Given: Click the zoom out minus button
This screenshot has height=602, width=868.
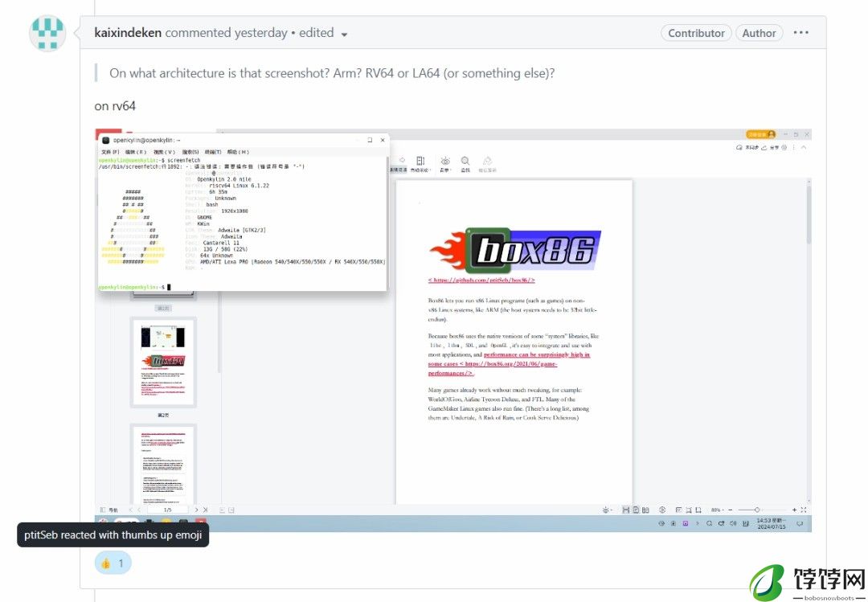Looking at the screenshot, I should [x=730, y=510].
